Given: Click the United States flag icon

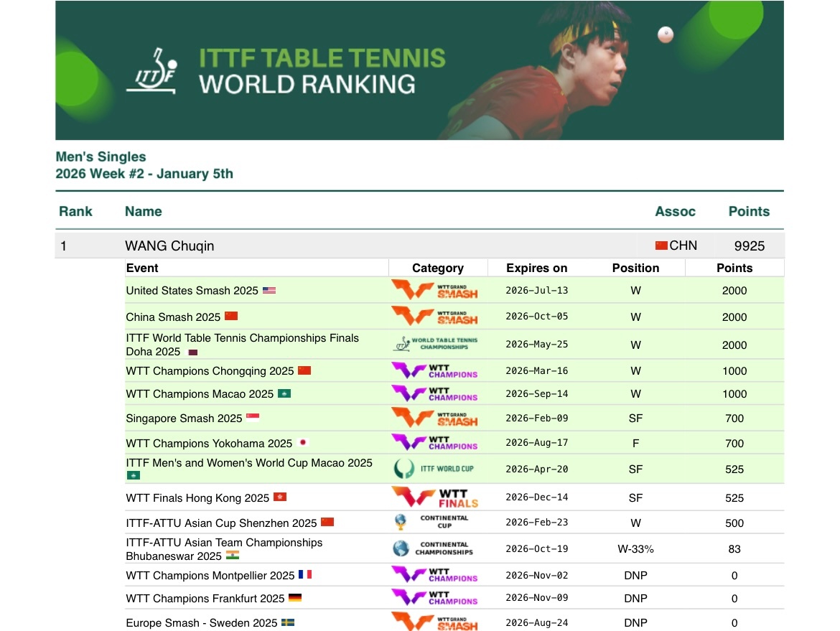Looking at the screenshot, I should tap(269, 290).
